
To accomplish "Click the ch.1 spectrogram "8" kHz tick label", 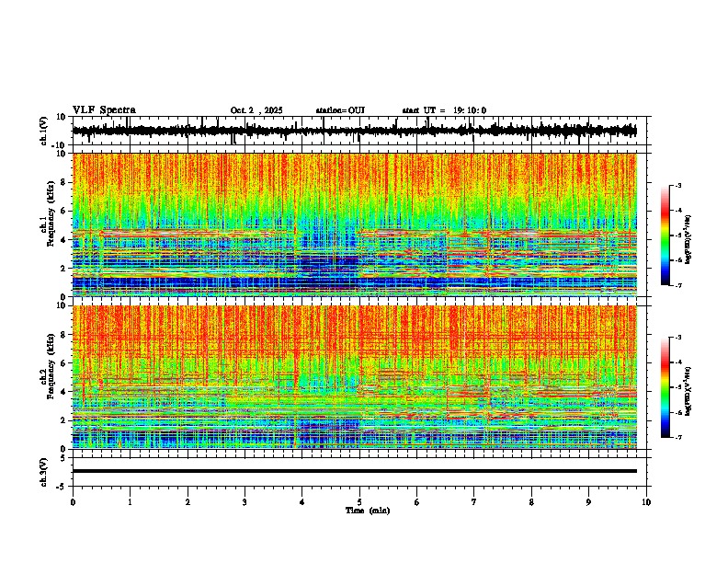I will (x=64, y=182).
